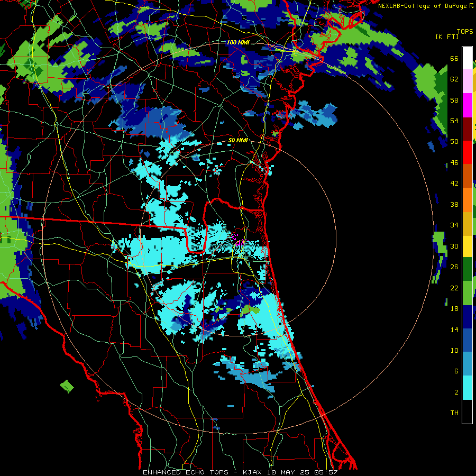476x476 pixels.
Task: Click the white 66 kft legend swatch
Action: [x=467, y=58]
